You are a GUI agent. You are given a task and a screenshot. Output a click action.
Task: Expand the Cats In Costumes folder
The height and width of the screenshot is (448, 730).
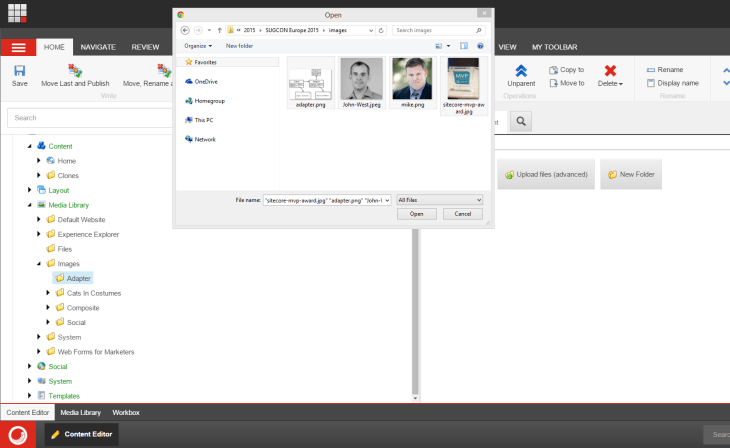48,293
